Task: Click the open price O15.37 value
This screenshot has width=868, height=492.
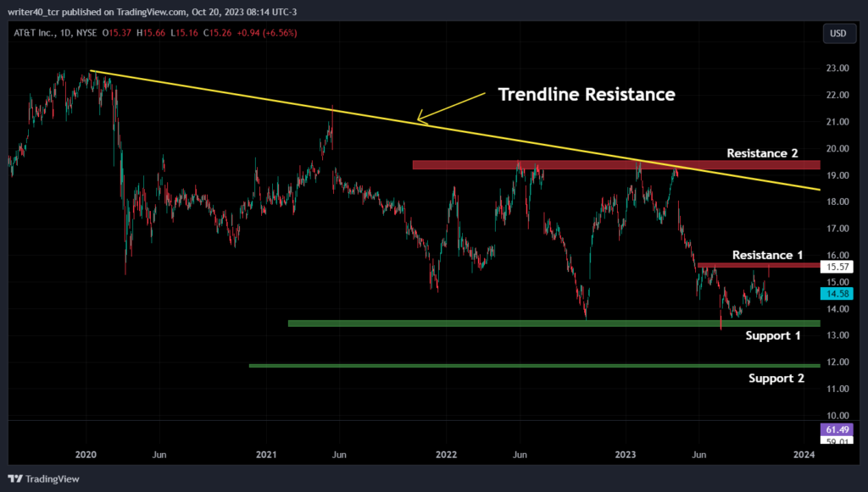Action: click(117, 33)
